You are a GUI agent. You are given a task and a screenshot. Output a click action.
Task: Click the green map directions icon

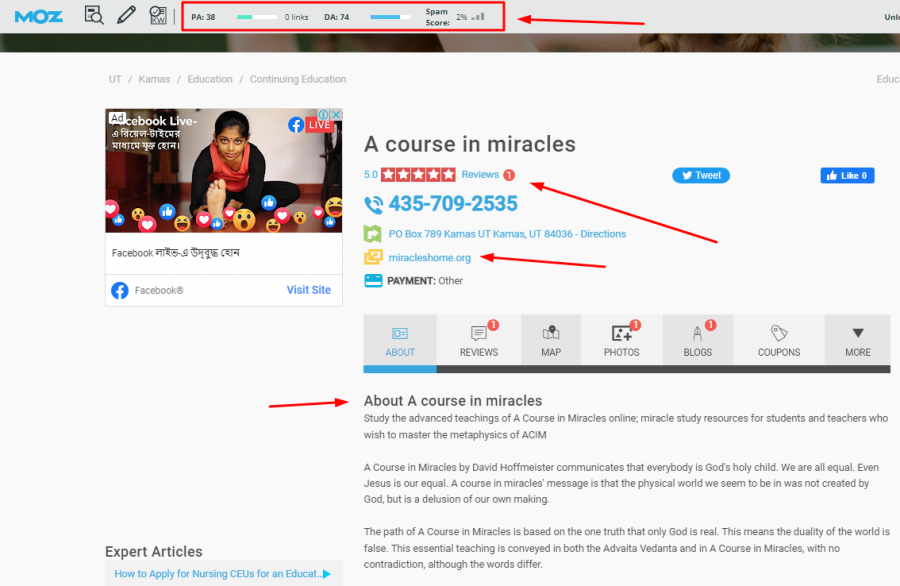pos(373,234)
